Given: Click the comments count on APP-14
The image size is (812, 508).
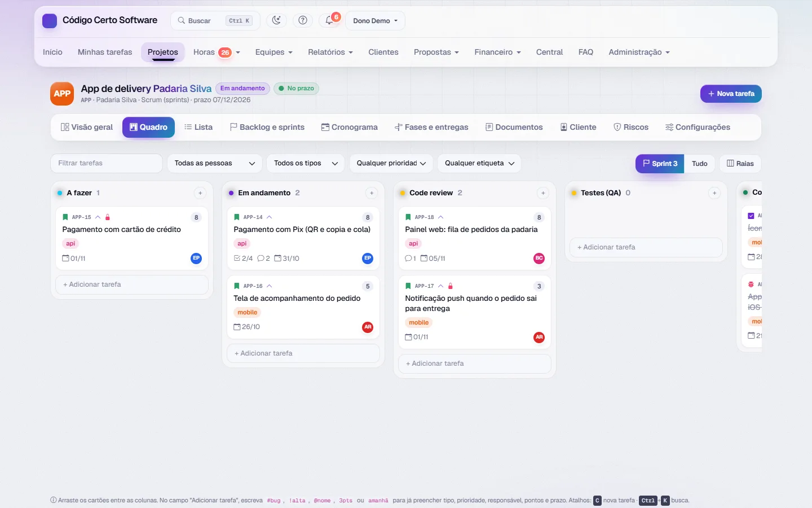Looking at the screenshot, I should [x=263, y=259].
